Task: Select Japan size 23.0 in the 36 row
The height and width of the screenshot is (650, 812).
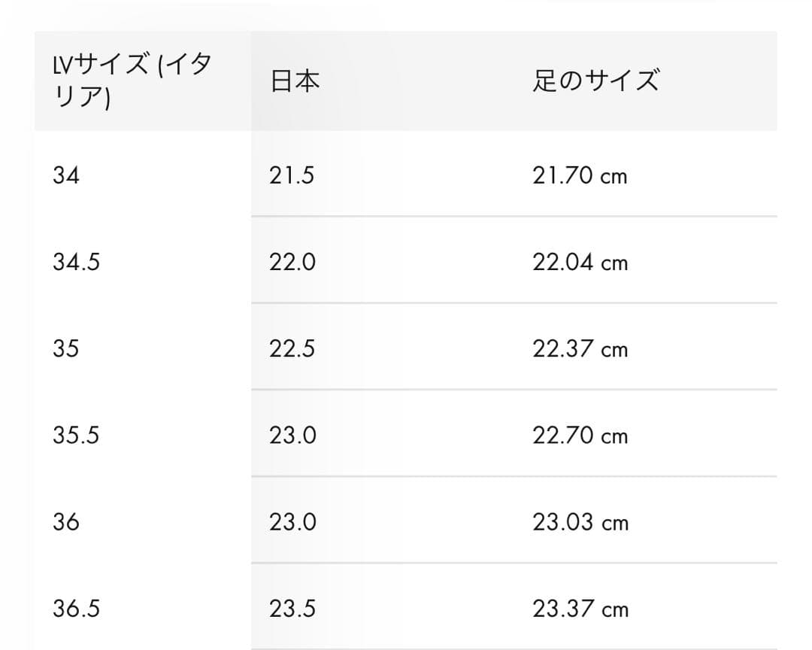Action: (292, 522)
